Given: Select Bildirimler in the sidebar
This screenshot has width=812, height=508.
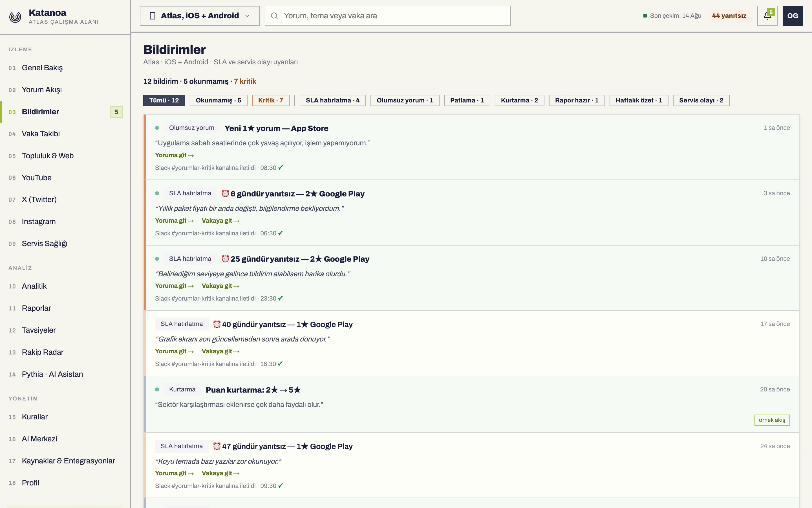Looking at the screenshot, I should click(65, 112).
